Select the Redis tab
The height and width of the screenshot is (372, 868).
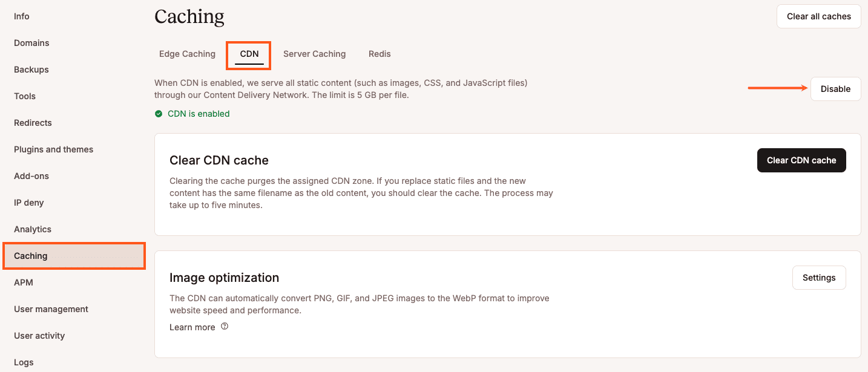380,54
